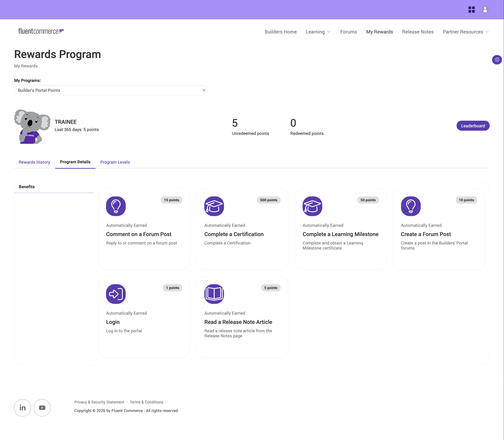Image resolution: width=504 pixels, height=440 pixels.
Task: Click the 10 points badge
Action: click(x=466, y=200)
